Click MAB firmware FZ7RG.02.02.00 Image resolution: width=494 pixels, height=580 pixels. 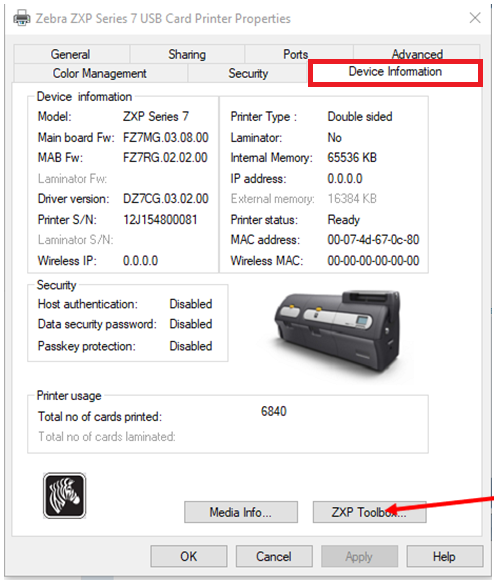pos(165,158)
